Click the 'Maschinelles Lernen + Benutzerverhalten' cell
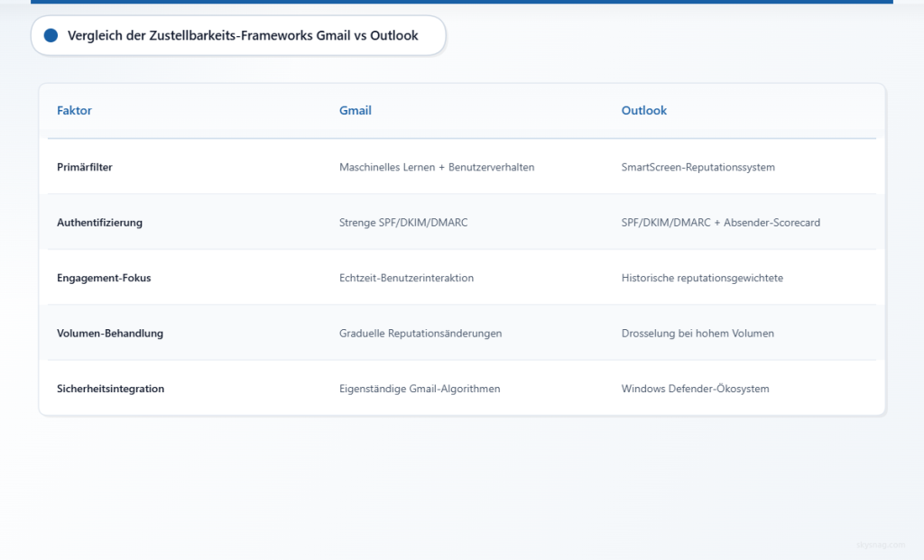Screen dimensions: 924x560 pos(437,167)
